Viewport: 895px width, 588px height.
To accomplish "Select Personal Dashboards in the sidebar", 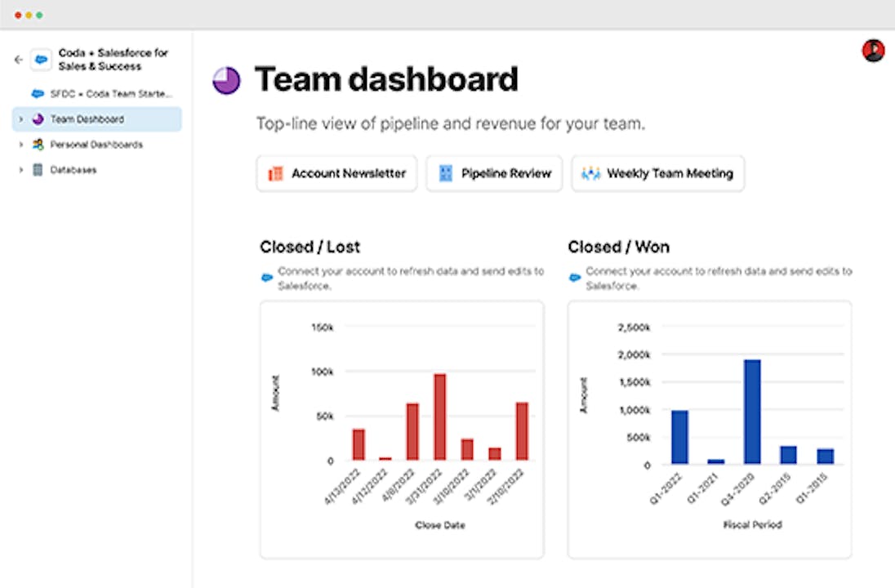I will 96,145.
